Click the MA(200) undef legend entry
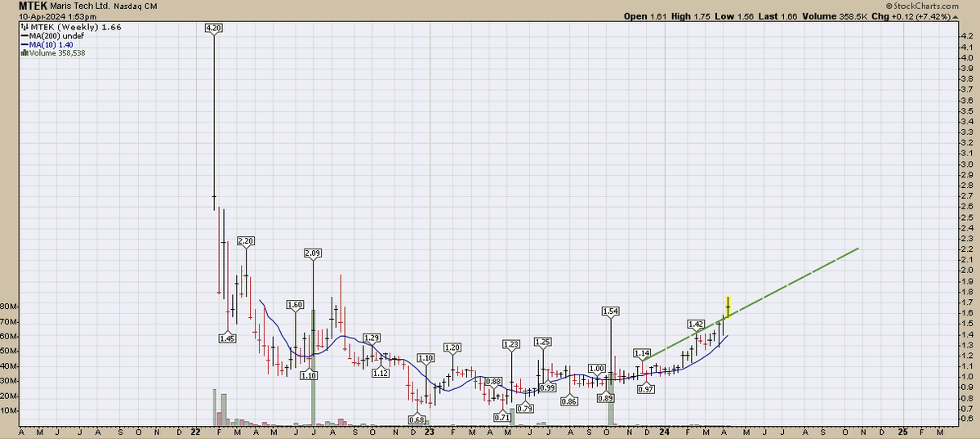This screenshot has width=980, height=439. [53, 36]
